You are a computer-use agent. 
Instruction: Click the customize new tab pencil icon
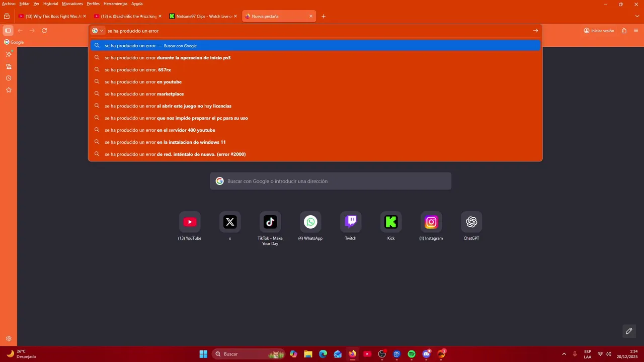pyautogui.click(x=629, y=331)
